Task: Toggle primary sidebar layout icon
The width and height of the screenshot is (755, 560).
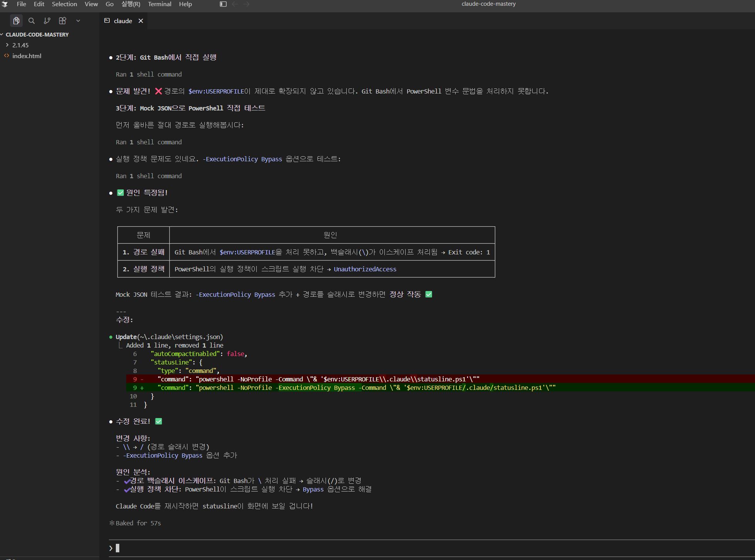Action: click(223, 4)
